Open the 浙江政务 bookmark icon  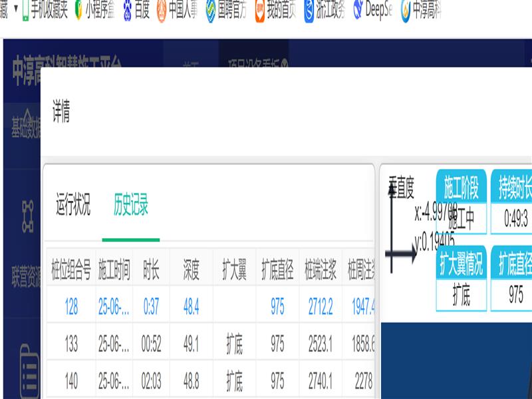coord(309,11)
